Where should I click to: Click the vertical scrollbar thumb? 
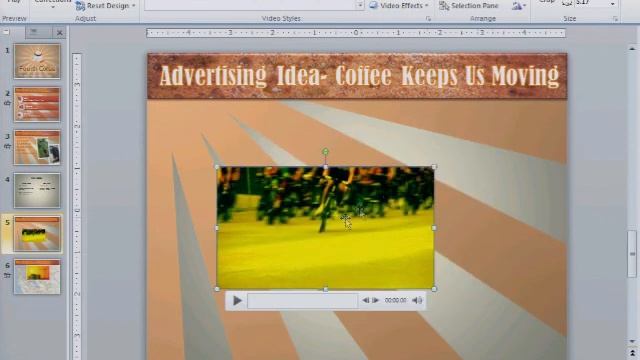coord(632,254)
